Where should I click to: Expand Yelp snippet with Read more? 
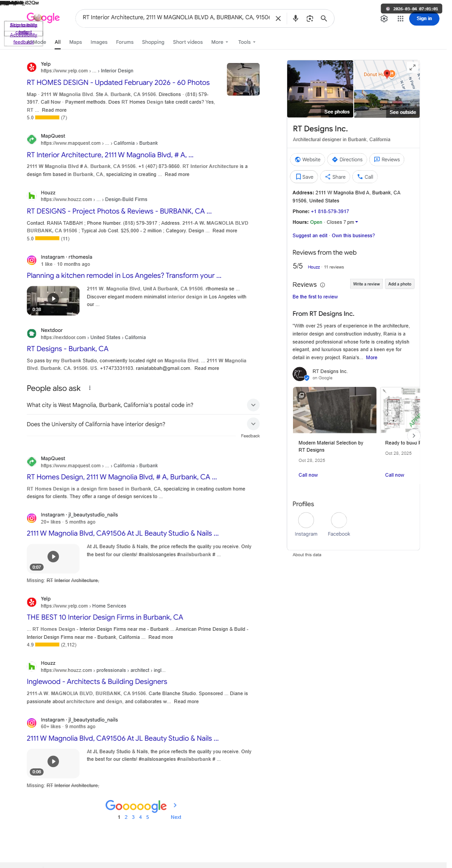click(54, 110)
